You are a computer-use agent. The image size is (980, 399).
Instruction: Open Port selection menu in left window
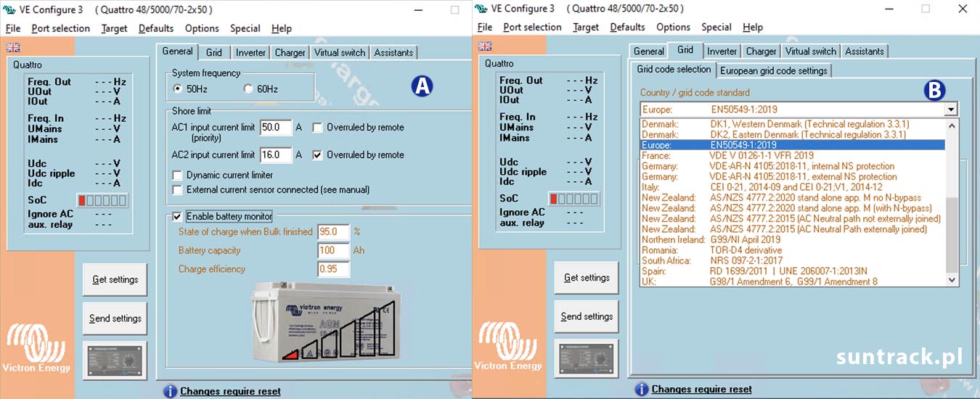[61, 28]
